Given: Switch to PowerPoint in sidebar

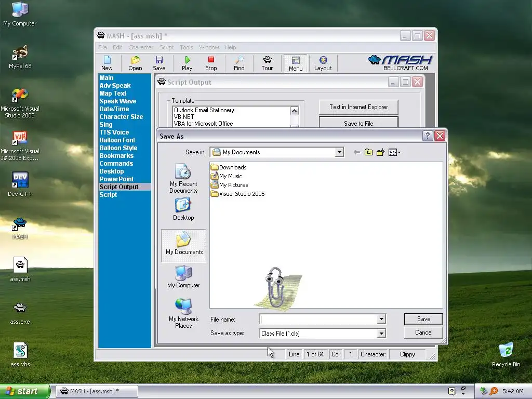Looking at the screenshot, I should [x=116, y=179].
